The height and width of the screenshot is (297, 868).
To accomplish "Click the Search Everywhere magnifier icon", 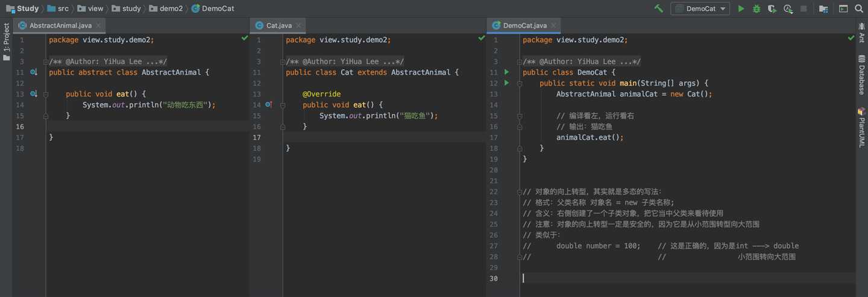I will [859, 8].
